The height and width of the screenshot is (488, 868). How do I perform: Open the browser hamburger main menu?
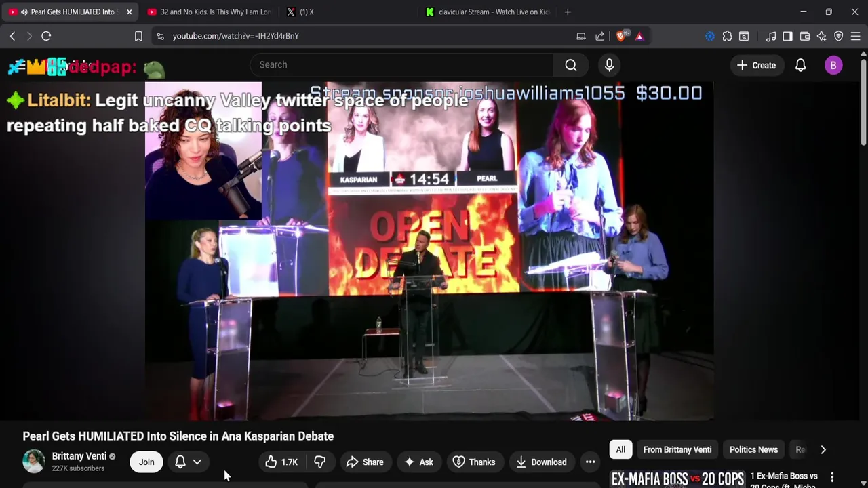[856, 36]
